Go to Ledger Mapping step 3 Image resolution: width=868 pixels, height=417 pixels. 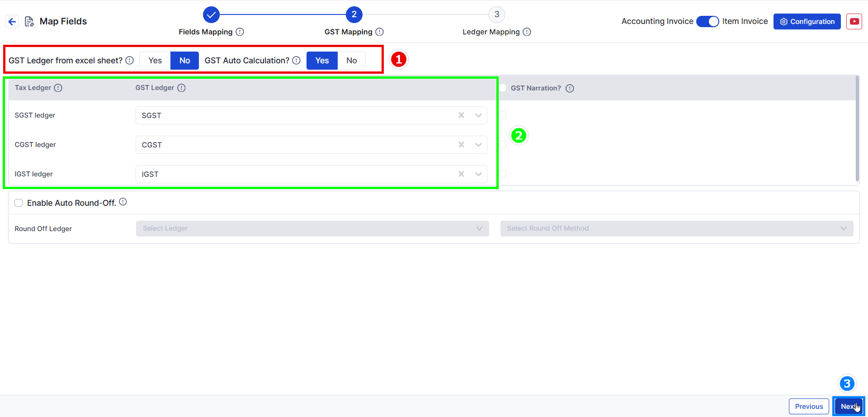pos(496,14)
